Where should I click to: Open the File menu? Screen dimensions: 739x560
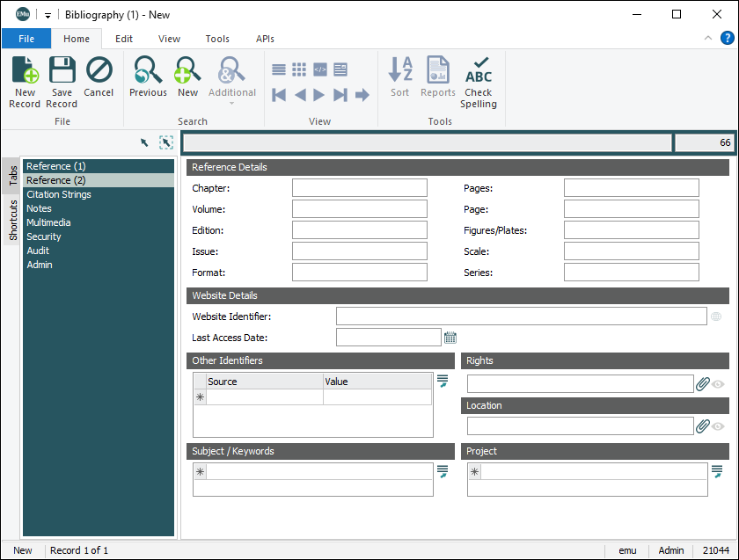(x=26, y=39)
